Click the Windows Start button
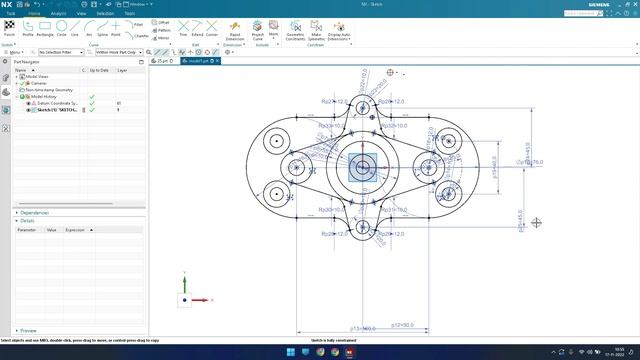The height and width of the screenshot is (360, 640). 291,352
